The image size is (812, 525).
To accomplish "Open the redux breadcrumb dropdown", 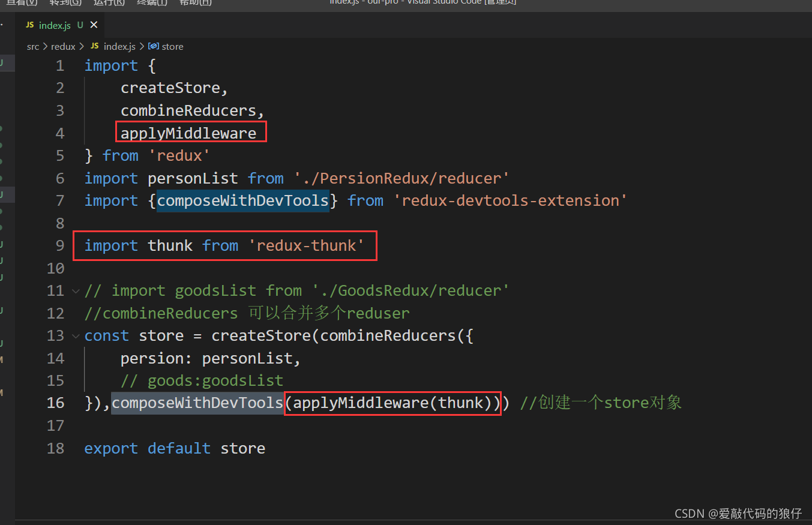I will tap(63, 46).
